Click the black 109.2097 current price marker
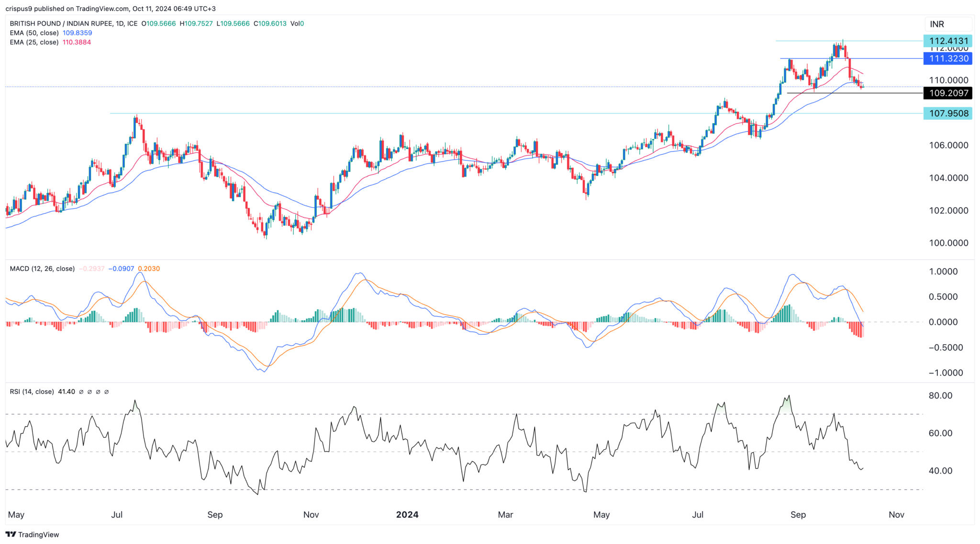This screenshot has height=544, width=980. pyautogui.click(x=948, y=93)
